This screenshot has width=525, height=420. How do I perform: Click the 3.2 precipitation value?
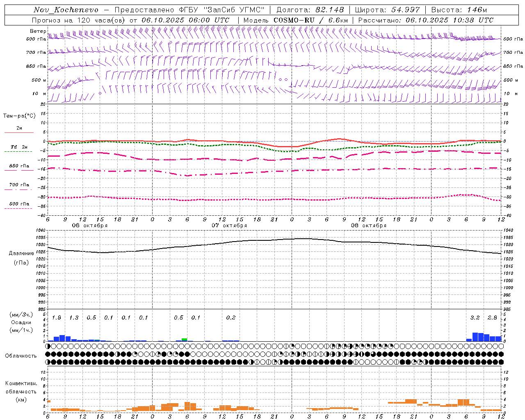coord(475,318)
